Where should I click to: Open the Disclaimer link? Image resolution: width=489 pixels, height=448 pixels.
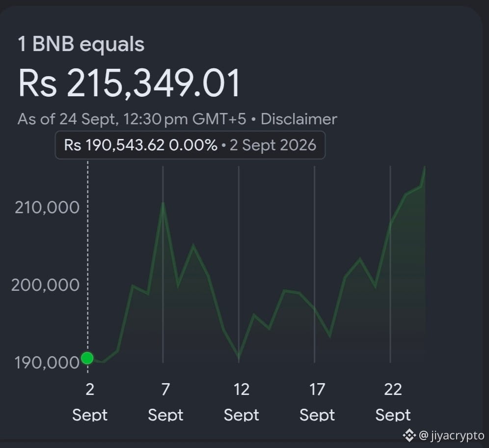coord(299,119)
